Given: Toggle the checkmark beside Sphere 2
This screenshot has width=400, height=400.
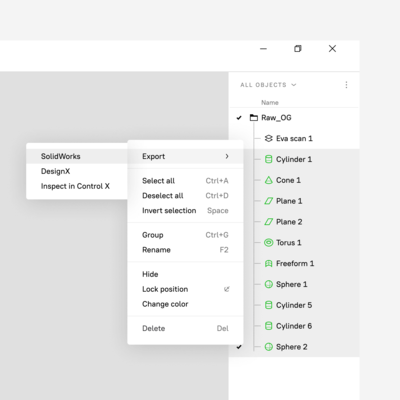Looking at the screenshot, I should click(x=239, y=347).
